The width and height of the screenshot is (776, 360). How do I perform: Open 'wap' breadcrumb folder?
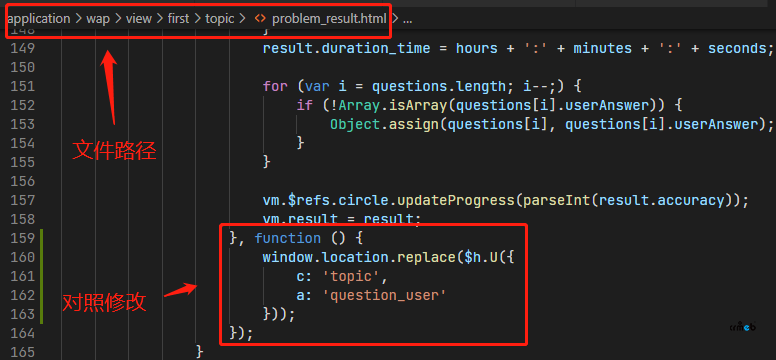98,19
